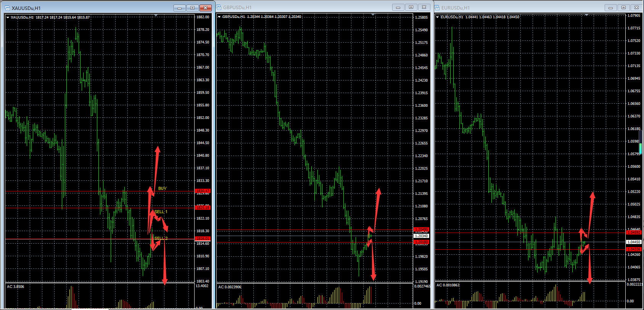Click the XAUUSDu,H1 window title icon
Screen dimensions: 644x310
pyautogui.click(x=7, y=8)
